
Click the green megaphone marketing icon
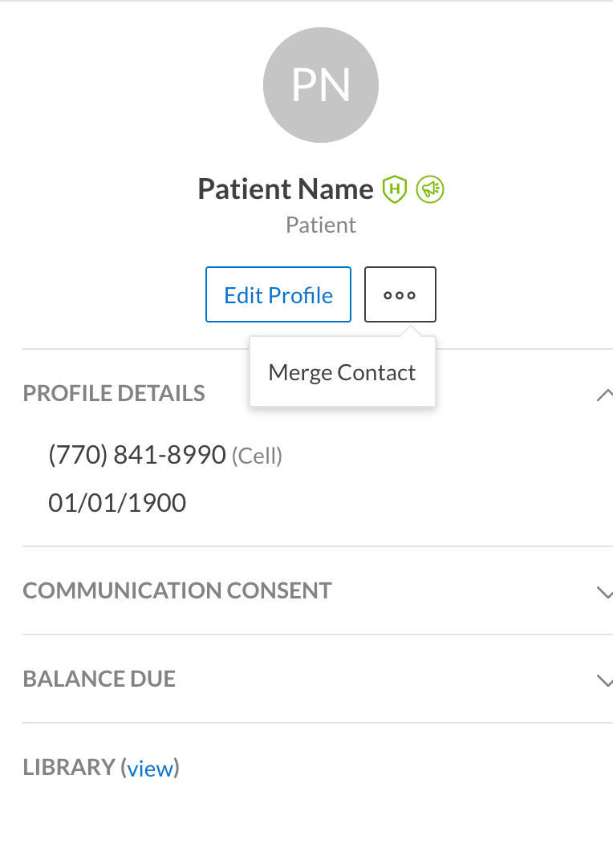430,189
